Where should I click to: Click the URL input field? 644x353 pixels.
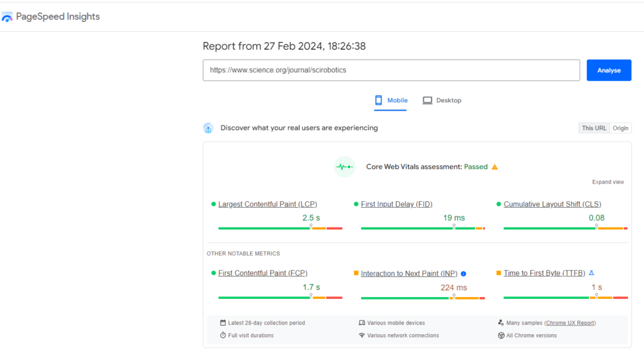[x=391, y=70]
